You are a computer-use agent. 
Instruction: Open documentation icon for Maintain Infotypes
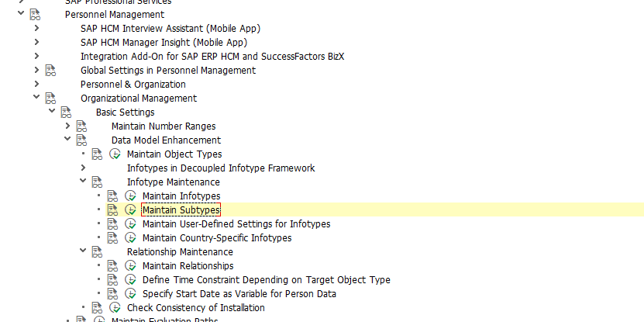pos(112,196)
